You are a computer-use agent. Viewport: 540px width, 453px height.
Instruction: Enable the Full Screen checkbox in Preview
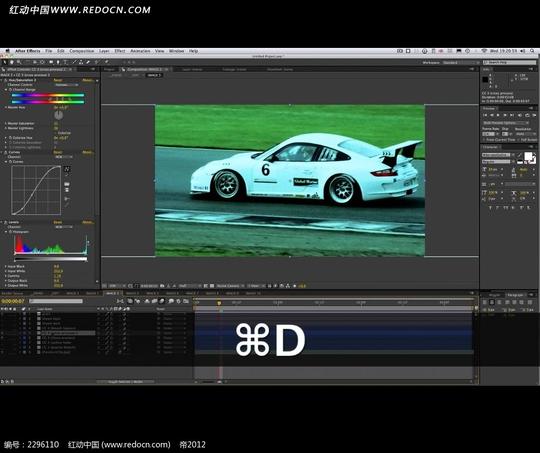[x=519, y=140]
